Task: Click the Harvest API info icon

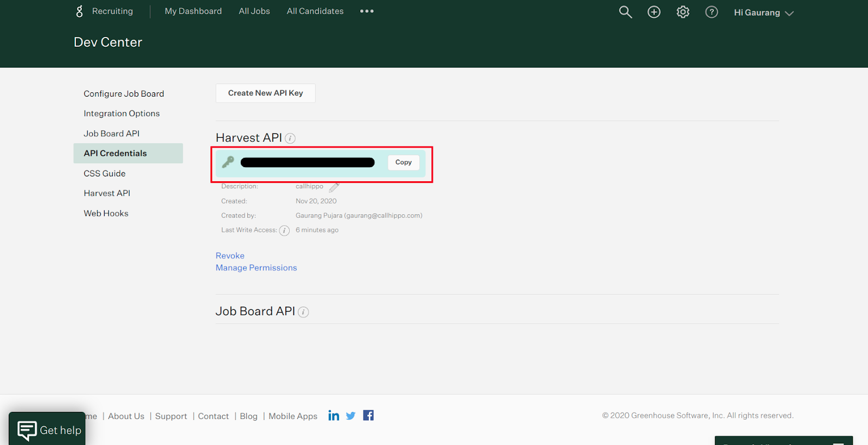Action: [x=290, y=138]
